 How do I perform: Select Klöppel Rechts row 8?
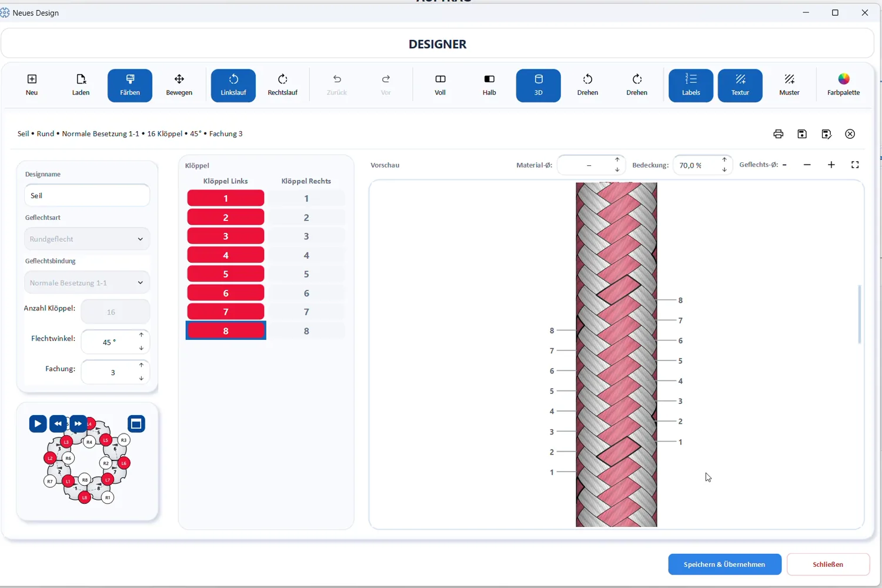pyautogui.click(x=306, y=330)
